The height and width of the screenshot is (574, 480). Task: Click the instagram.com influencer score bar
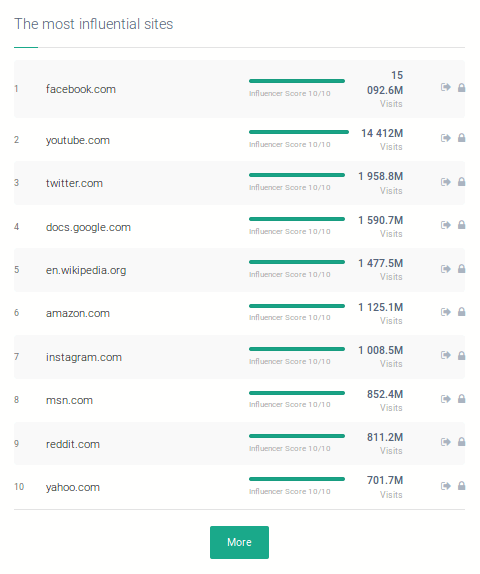pyautogui.click(x=297, y=349)
